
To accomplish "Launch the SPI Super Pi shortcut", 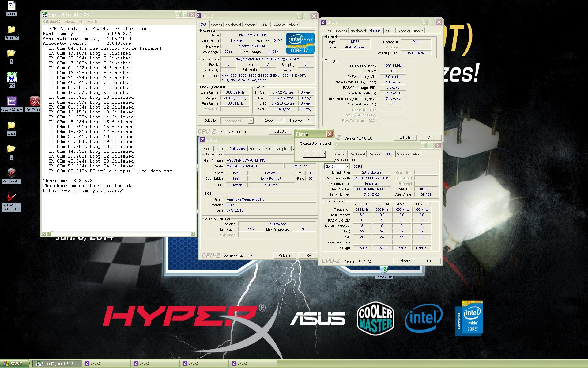I will tap(11, 80).
